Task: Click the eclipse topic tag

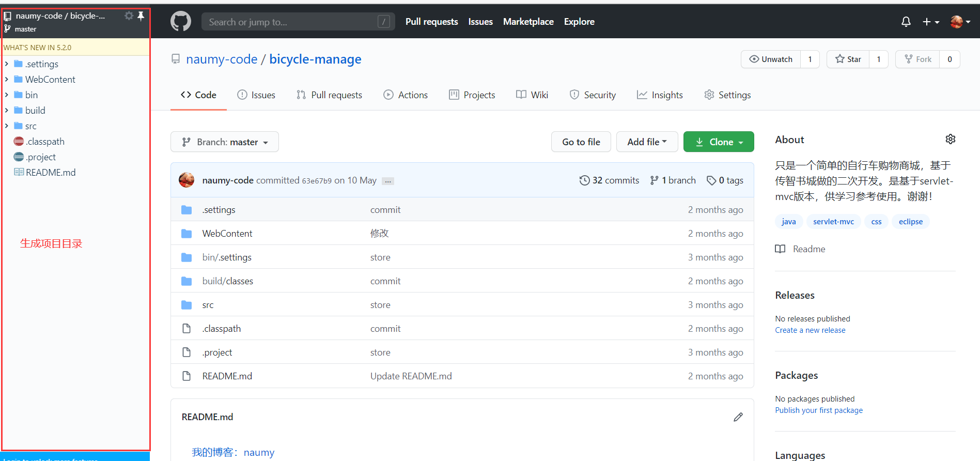Action: pos(911,222)
